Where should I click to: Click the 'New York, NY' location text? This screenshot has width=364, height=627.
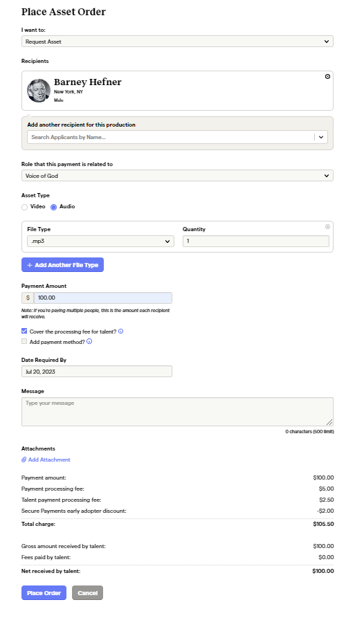[x=69, y=92]
